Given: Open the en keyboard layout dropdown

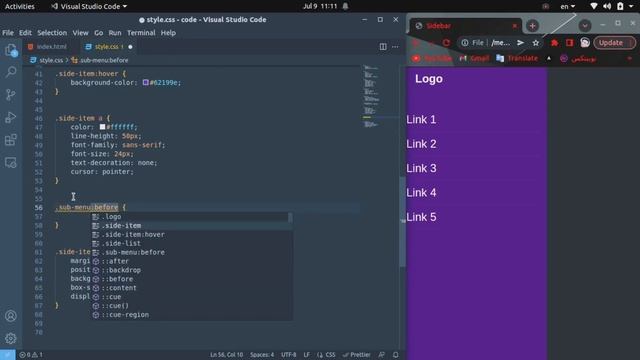Looking at the screenshot, I should 568,6.
